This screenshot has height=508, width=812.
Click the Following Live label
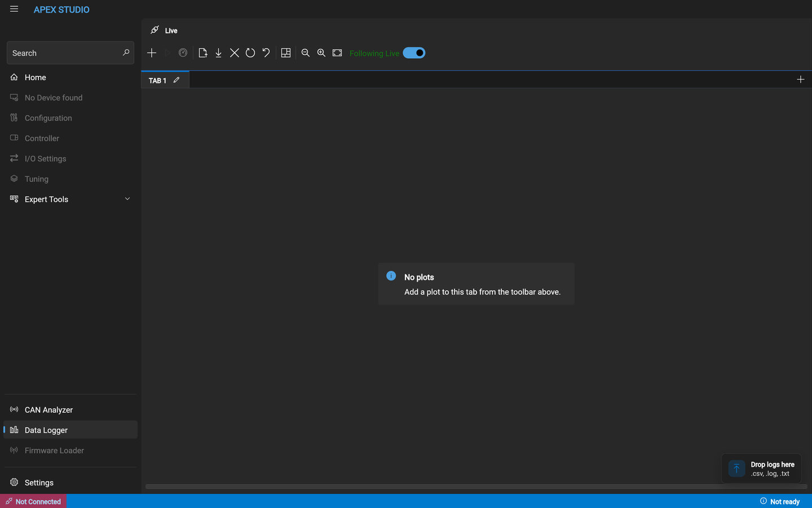pyautogui.click(x=374, y=53)
